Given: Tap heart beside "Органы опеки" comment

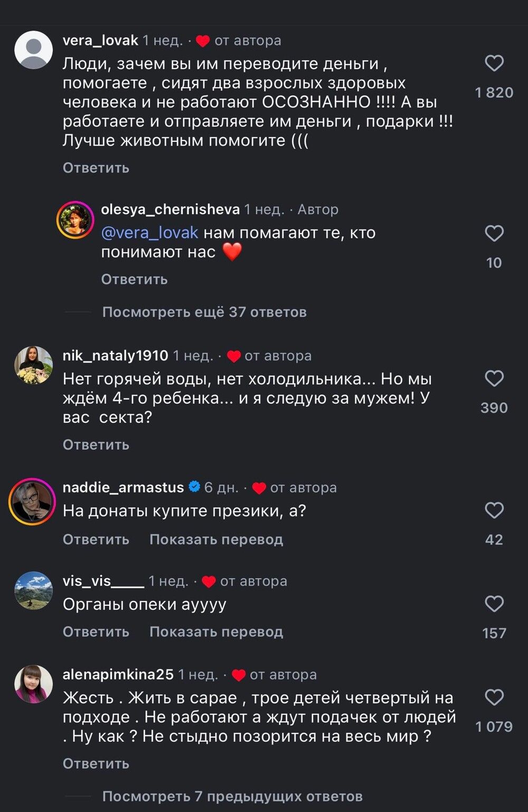Looking at the screenshot, I should 494,604.
